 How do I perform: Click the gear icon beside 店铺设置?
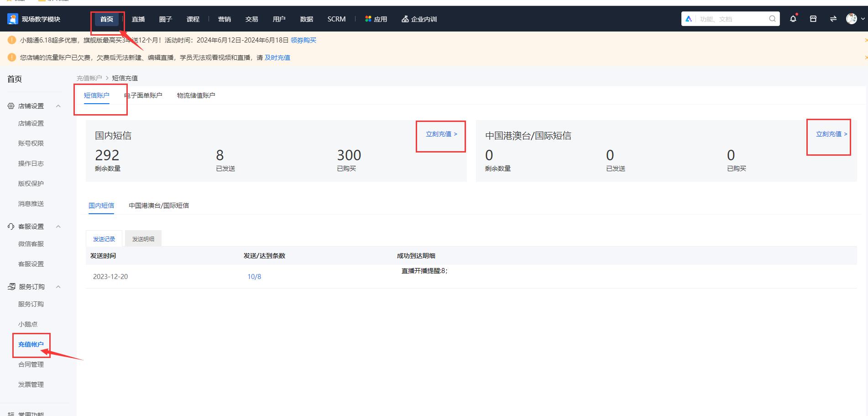pos(11,105)
